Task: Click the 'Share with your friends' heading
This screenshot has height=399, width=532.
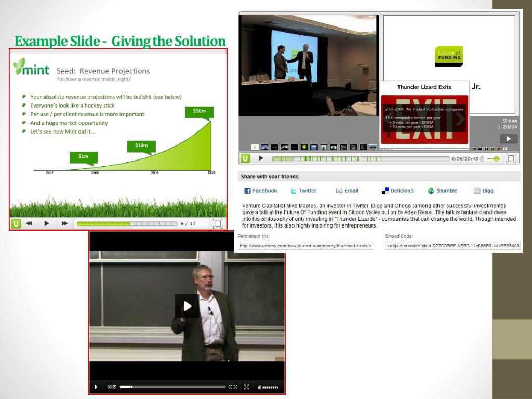Action: point(270,177)
